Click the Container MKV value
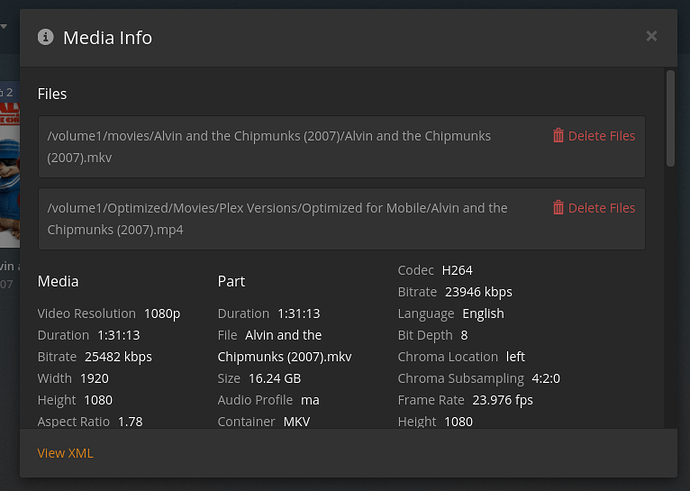Viewport: 690px width, 491px height. pos(297,421)
